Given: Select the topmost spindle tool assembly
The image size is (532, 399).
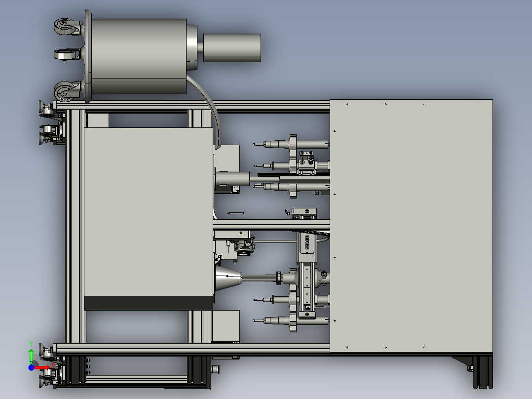Looking at the screenshot, I should 291,144.
